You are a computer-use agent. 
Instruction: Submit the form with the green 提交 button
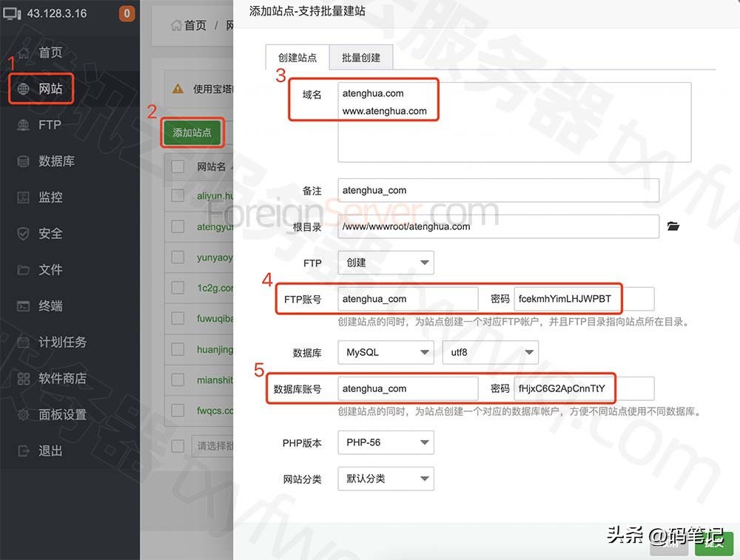point(713,542)
